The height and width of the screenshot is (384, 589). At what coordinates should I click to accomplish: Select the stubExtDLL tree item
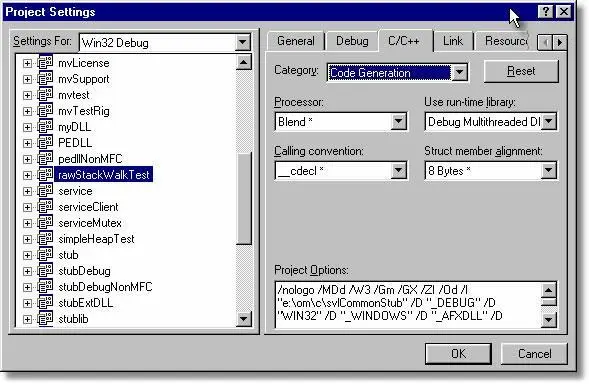[86, 303]
